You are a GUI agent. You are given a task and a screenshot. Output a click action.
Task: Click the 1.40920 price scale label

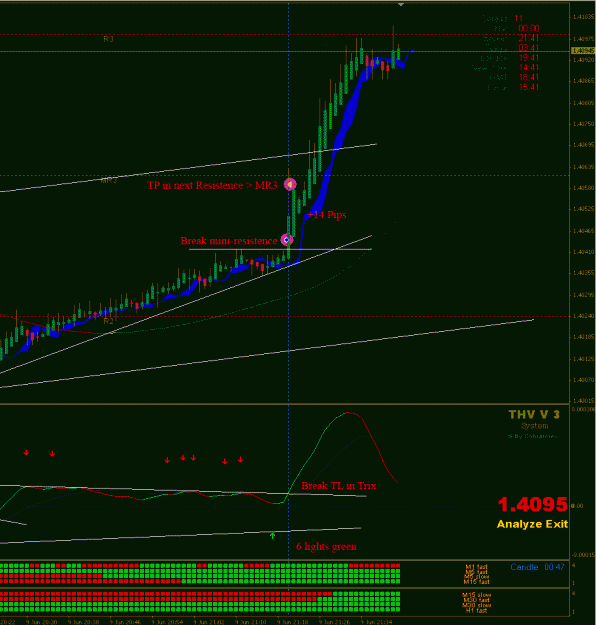coord(583,60)
